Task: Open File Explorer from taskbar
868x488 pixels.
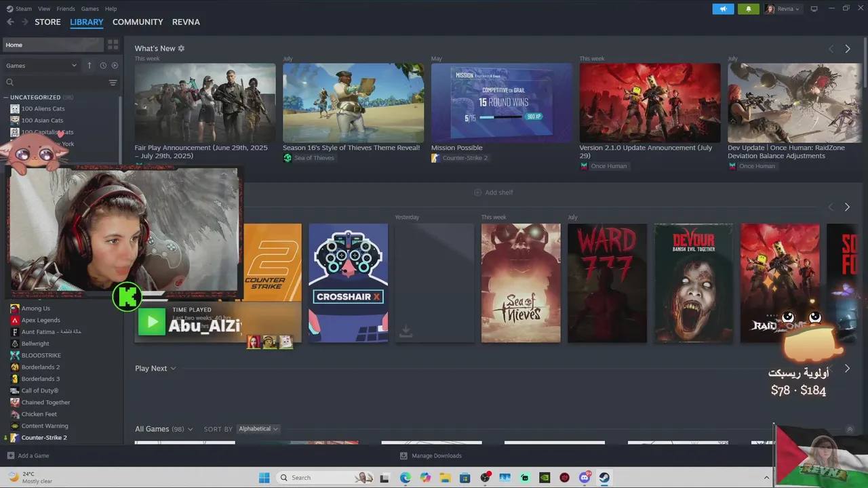Action: pos(445,478)
